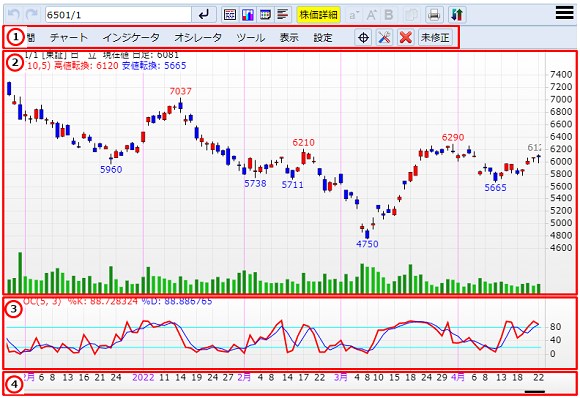Image resolution: width=580 pixels, height=398 pixels.
Task: Click the 5665 low price label
Action: coord(495,188)
